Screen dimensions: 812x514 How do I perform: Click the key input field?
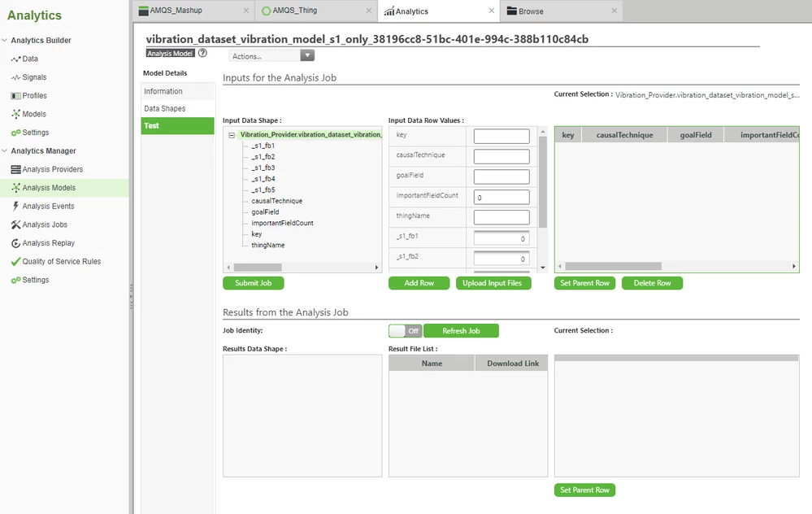pyautogui.click(x=502, y=137)
